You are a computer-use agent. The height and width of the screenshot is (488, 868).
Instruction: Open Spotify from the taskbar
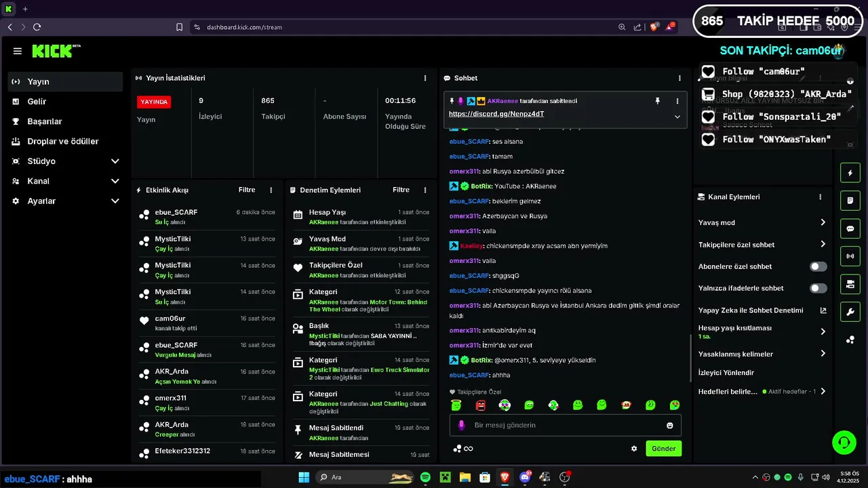(425, 477)
